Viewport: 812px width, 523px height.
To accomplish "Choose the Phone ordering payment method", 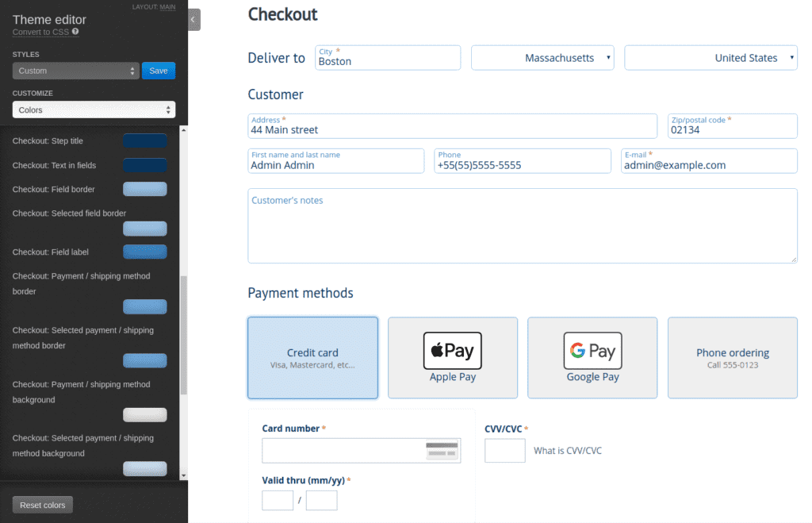I will (732, 358).
